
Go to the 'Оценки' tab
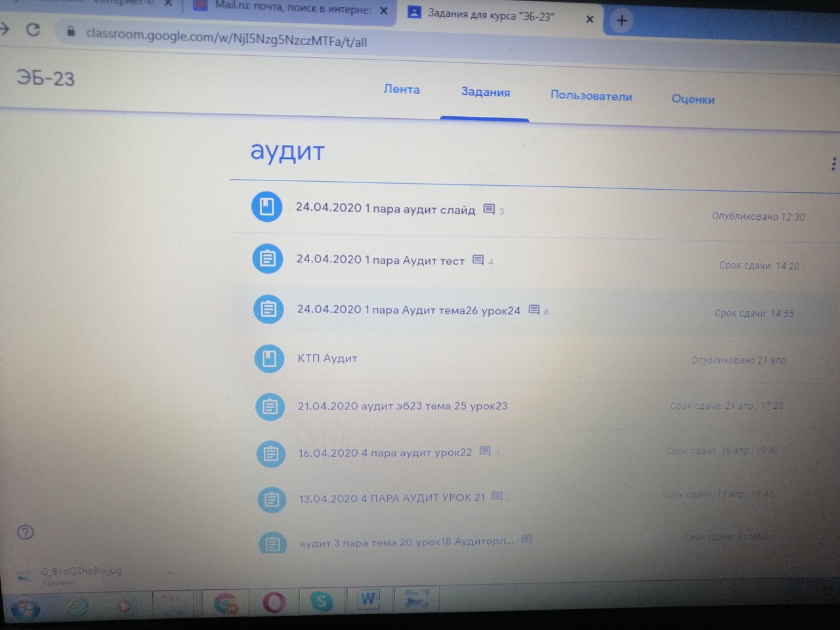(692, 99)
